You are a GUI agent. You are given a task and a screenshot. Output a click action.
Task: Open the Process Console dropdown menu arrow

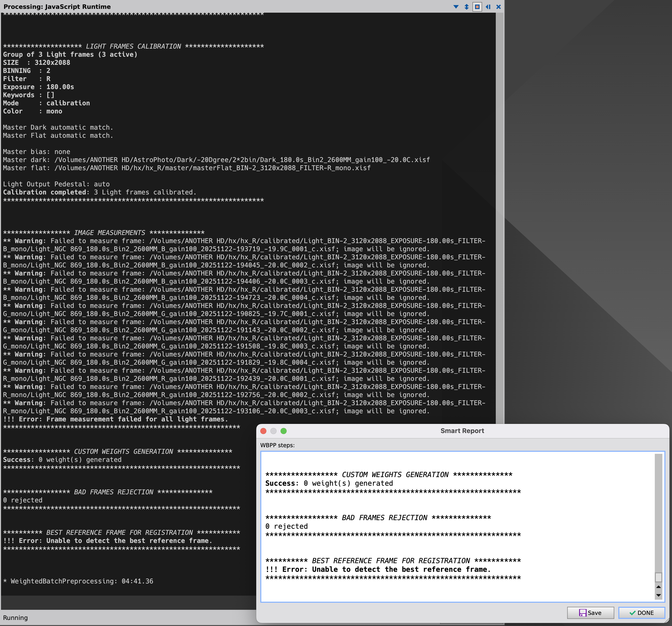point(456,7)
